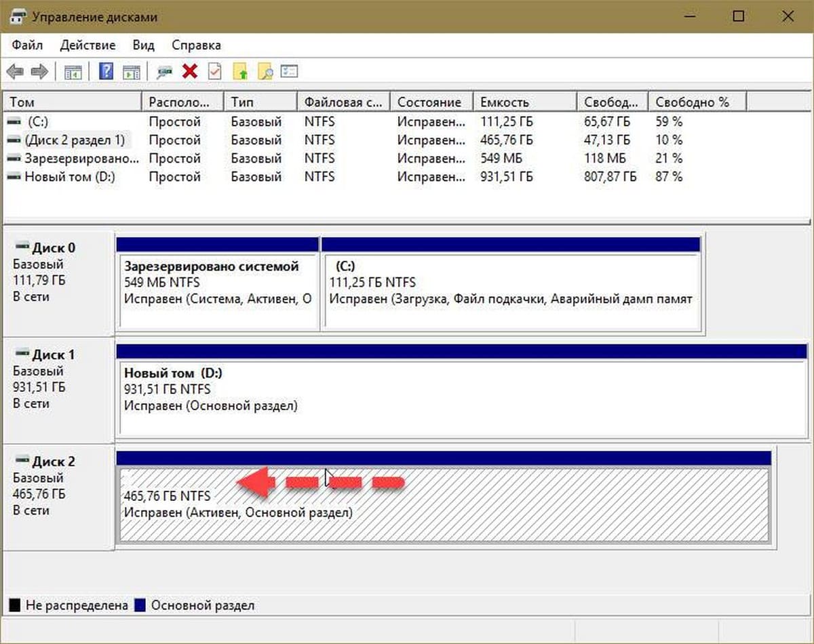Click the blue Основной раздел legend swatch
Image resolution: width=814 pixels, height=644 pixels.
click(140, 605)
